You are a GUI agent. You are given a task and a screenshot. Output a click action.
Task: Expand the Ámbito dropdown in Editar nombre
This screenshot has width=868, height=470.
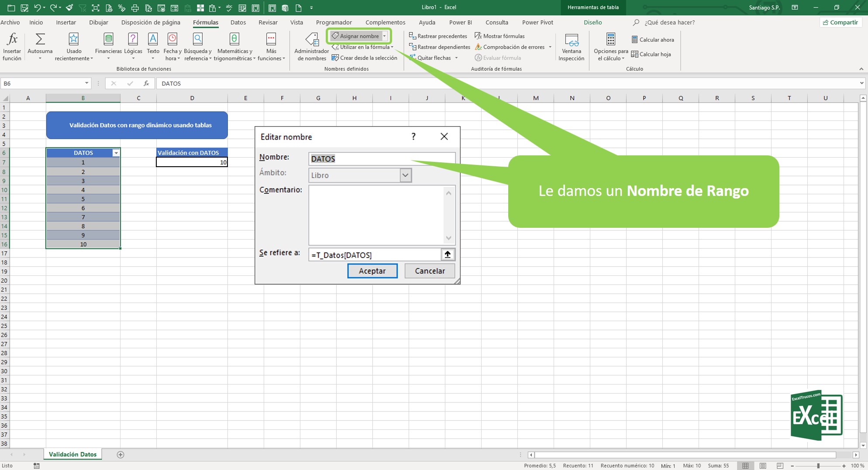[x=406, y=175]
